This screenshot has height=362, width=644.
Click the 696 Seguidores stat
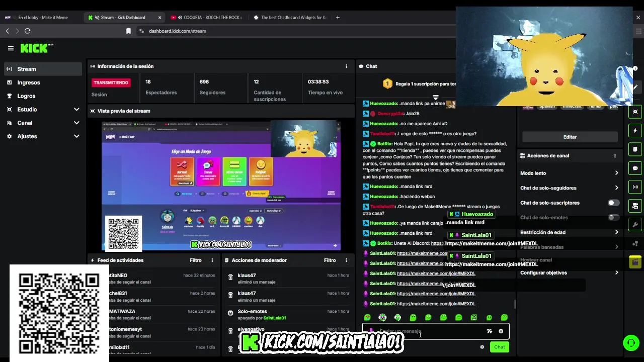click(x=212, y=87)
